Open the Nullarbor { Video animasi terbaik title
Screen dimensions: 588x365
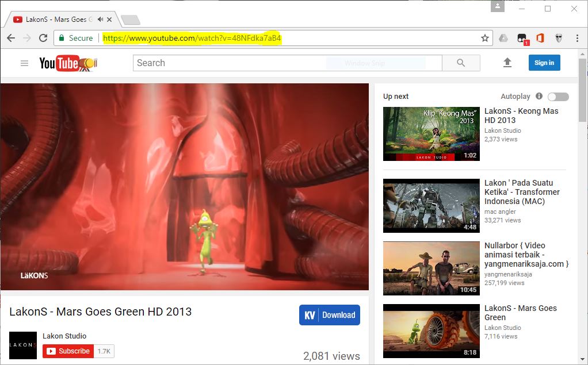click(526, 255)
